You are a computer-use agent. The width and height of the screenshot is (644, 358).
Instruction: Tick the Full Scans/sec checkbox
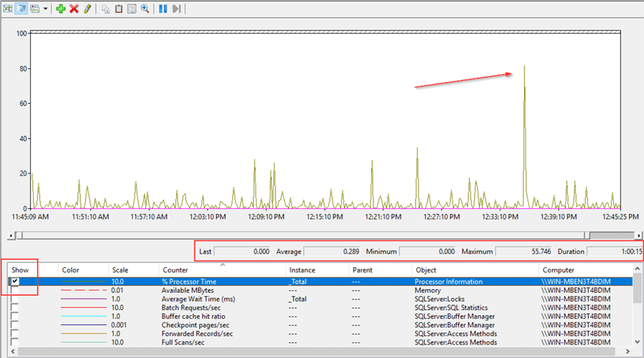coord(15,342)
